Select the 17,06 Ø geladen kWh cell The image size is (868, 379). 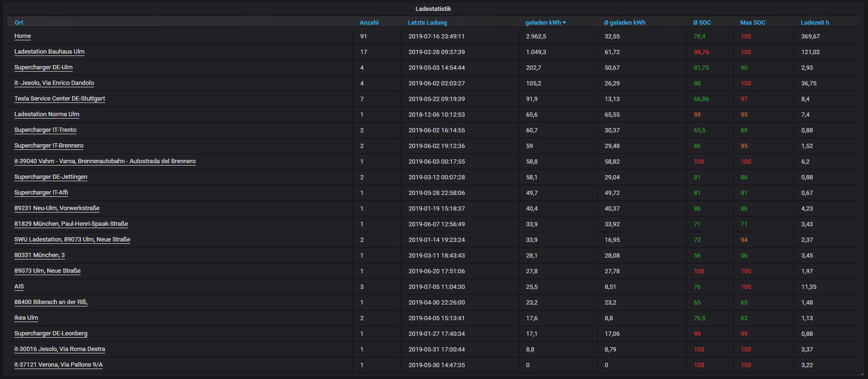point(612,333)
